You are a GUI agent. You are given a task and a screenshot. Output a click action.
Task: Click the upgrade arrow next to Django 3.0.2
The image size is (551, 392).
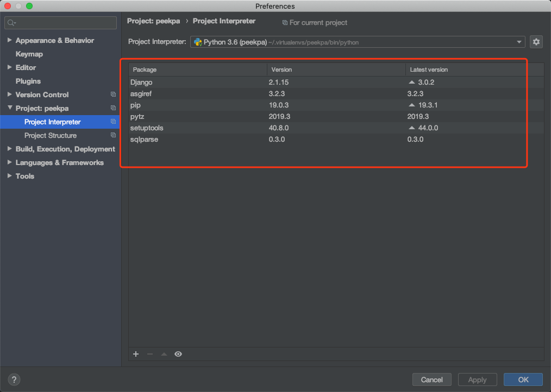[412, 82]
